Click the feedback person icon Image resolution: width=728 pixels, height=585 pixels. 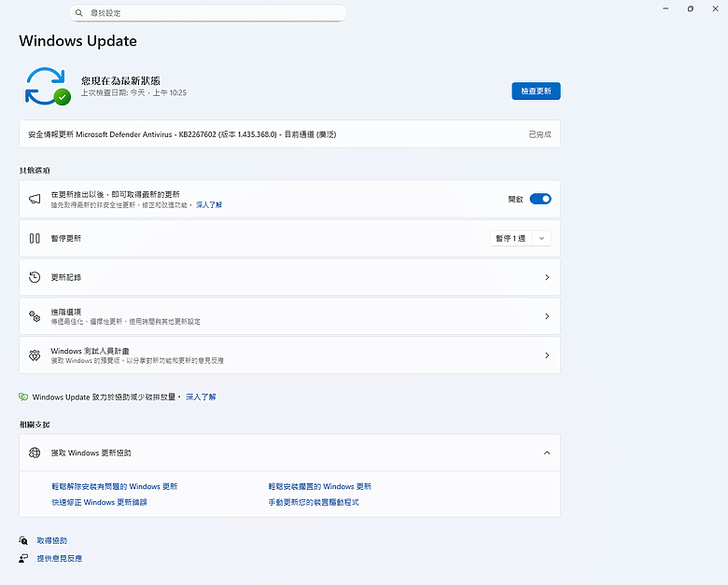pyautogui.click(x=23, y=558)
